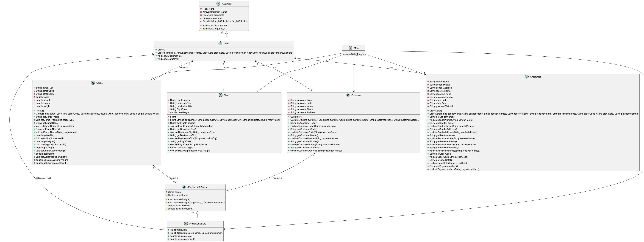Click the 'calculatesFreight' association label
This screenshot has width=644, height=242.
[x=44, y=178]
